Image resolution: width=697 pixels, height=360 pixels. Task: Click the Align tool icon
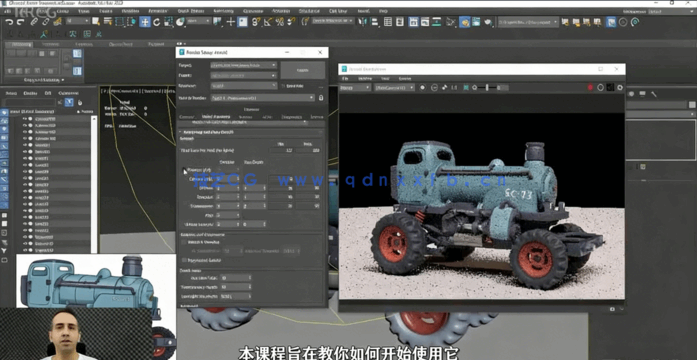(x=374, y=21)
